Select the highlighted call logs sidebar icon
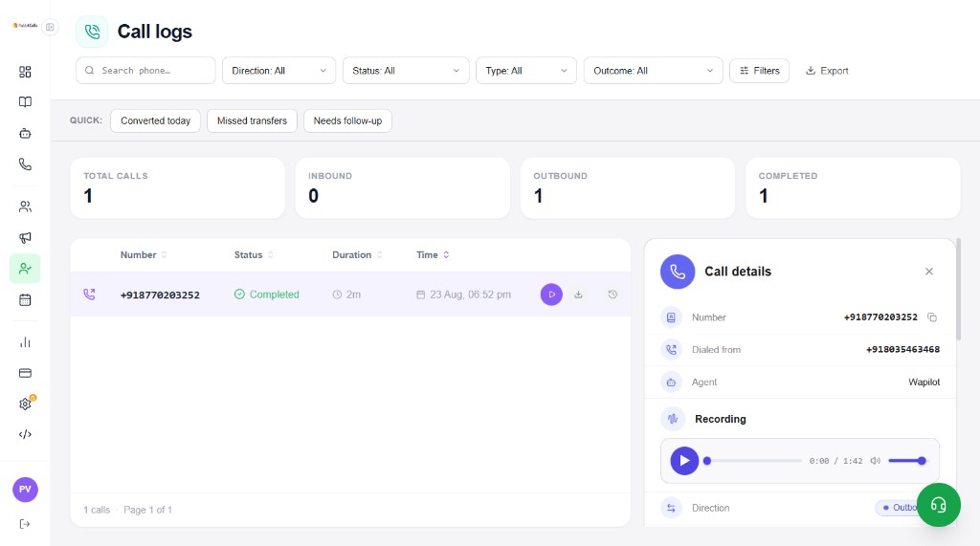This screenshot has height=546, width=980. pos(25,269)
